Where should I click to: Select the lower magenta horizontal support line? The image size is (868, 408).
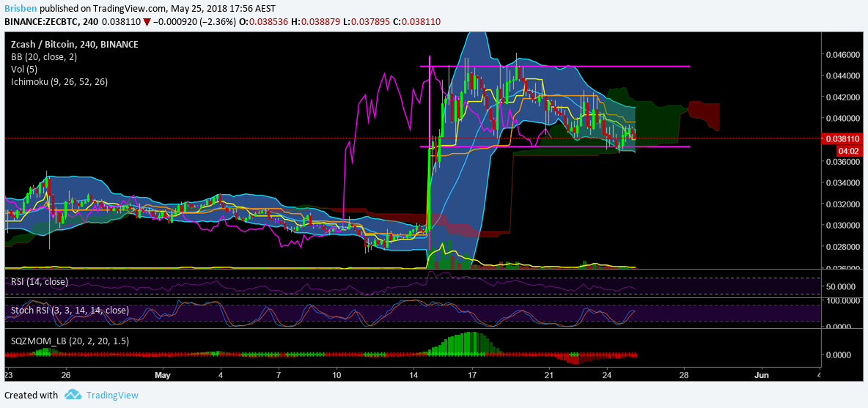click(x=555, y=146)
